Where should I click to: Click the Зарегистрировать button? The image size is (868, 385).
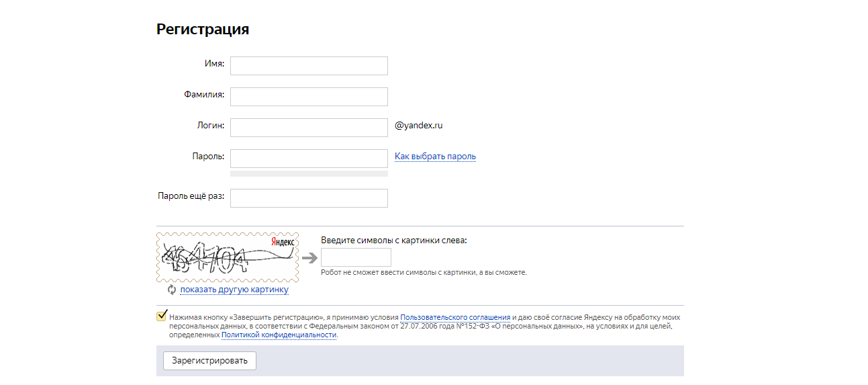(x=209, y=361)
